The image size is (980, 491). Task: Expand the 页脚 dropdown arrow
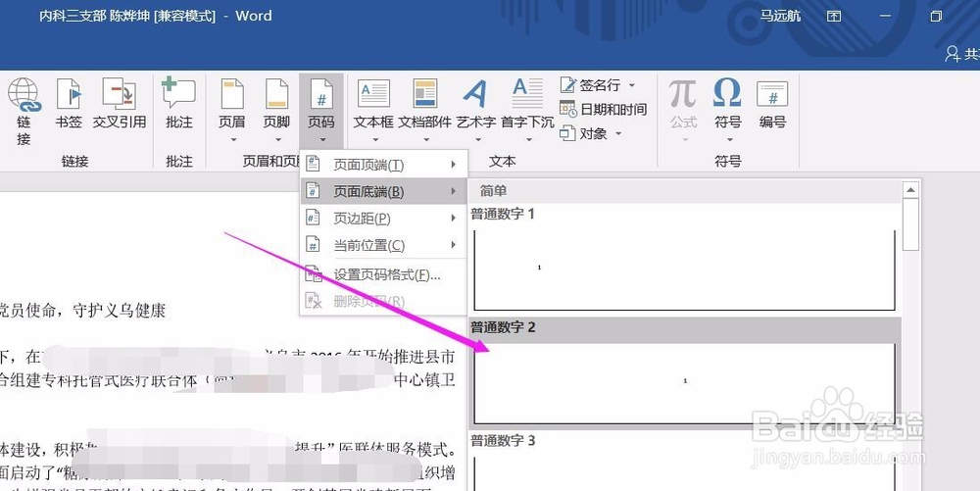[277, 139]
